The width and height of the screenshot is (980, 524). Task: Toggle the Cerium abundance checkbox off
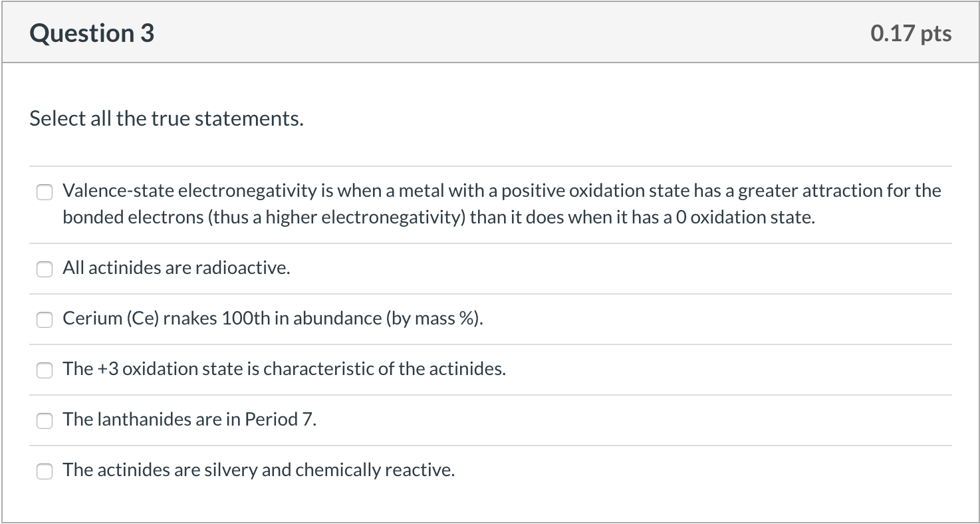pos(45,319)
